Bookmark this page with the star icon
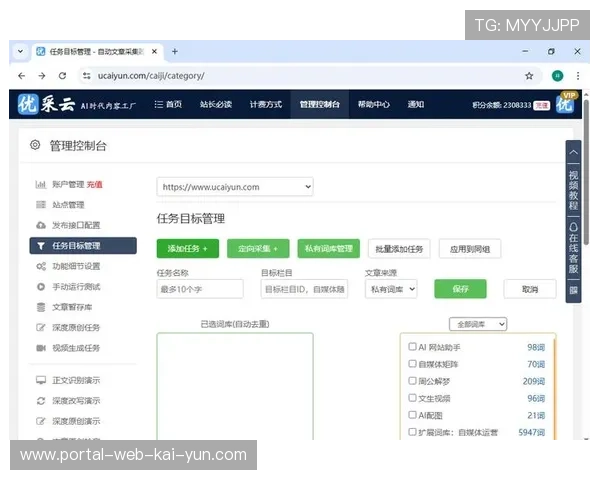Screen dimensions: 600x480 (x=529, y=75)
